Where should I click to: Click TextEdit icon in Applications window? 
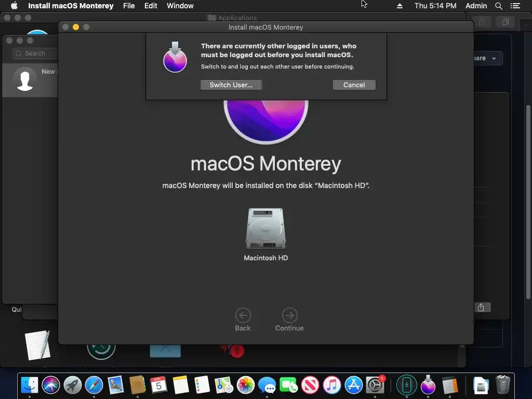(x=38, y=345)
